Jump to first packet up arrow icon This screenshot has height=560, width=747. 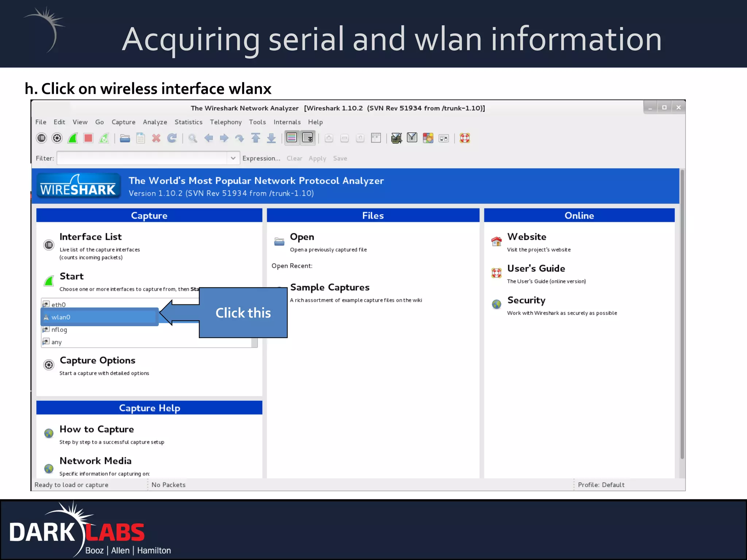(x=256, y=138)
